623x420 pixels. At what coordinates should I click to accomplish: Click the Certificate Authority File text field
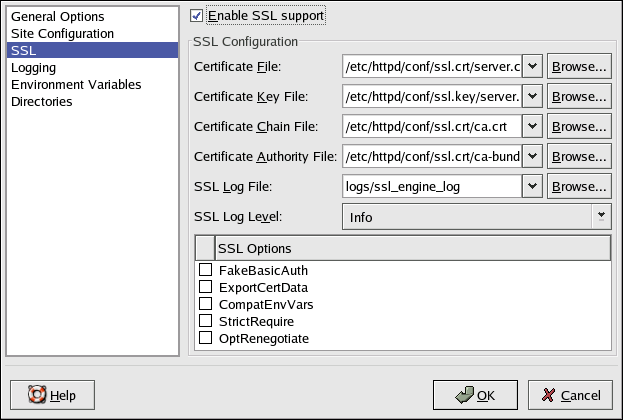point(431,157)
